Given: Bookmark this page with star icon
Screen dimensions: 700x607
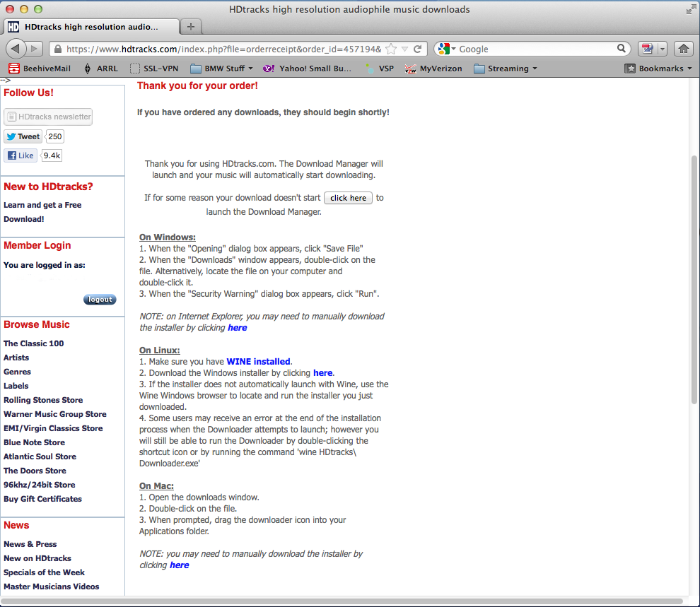Looking at the screenshot, I should coord(391,49).
